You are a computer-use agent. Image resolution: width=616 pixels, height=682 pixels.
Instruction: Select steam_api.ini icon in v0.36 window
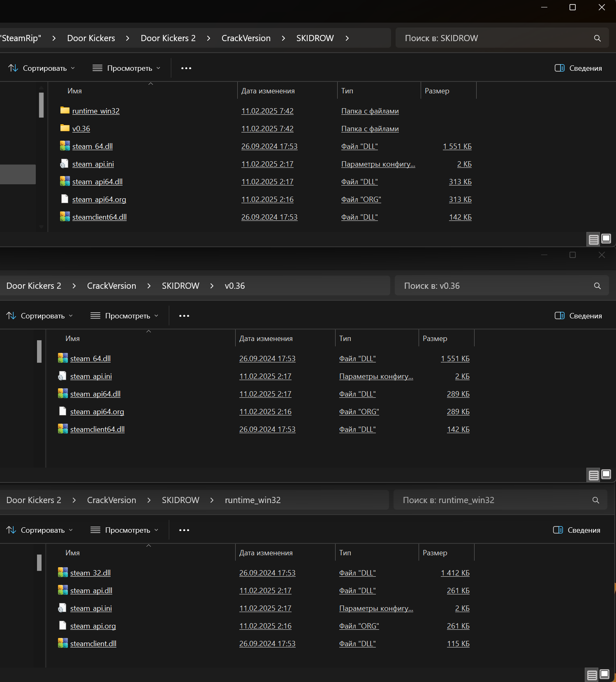tap(63, 376)
